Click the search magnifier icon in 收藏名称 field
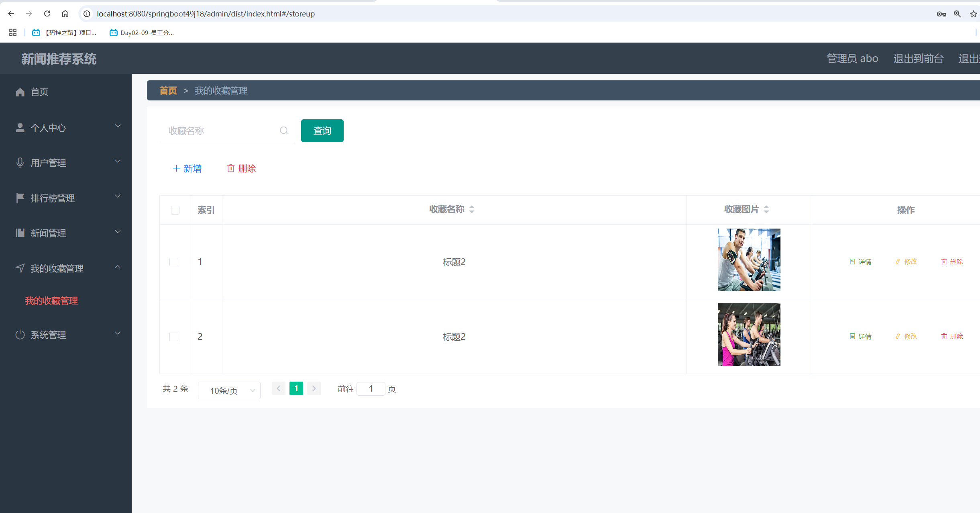The width and height of the screenshot is (980, 513). click(x=284, y=131)
